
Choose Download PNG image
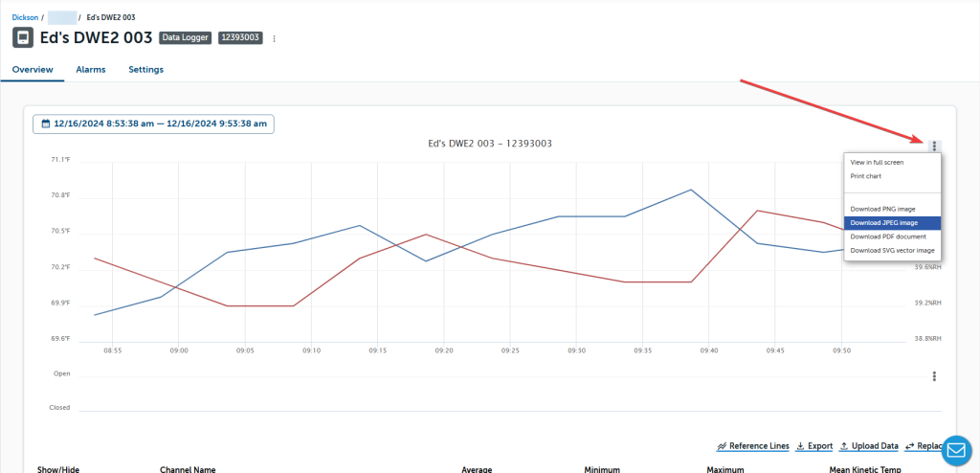pyautogui.click(x=882, y=209)
